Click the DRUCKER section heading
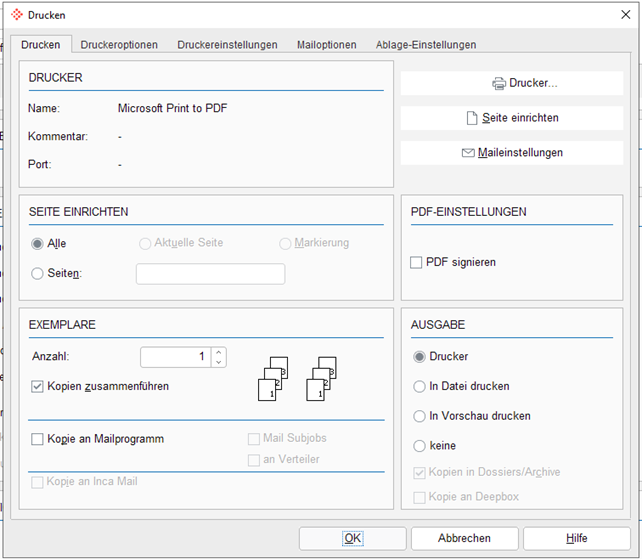642x559 pixels. 56,77
